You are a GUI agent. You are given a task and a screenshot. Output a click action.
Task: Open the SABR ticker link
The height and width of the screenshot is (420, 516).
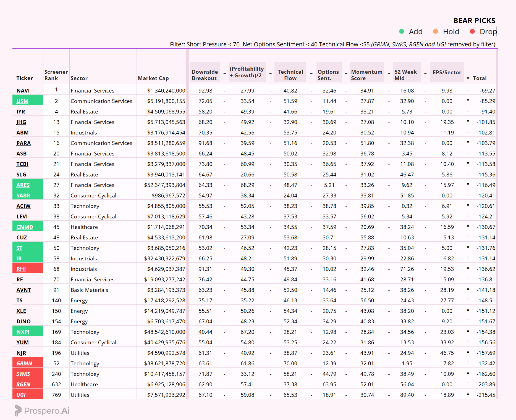coord(23,196)
